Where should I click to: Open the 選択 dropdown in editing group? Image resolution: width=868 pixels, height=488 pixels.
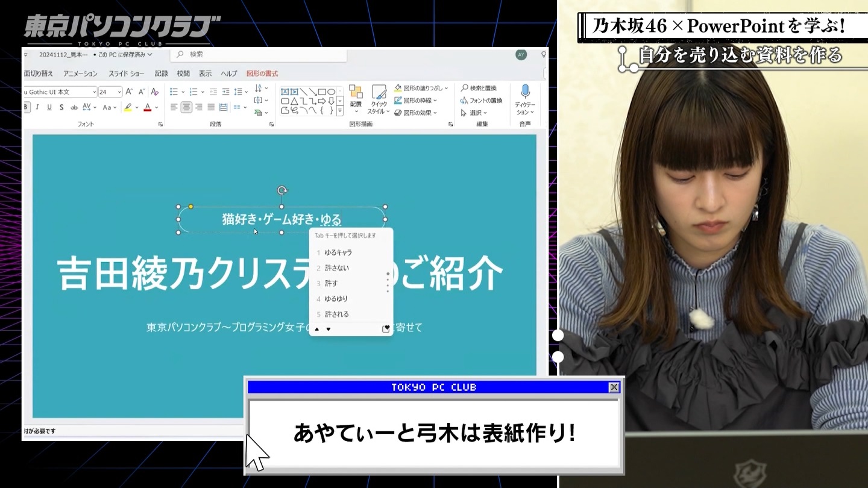pyautogui.click(x=473, y=113)
